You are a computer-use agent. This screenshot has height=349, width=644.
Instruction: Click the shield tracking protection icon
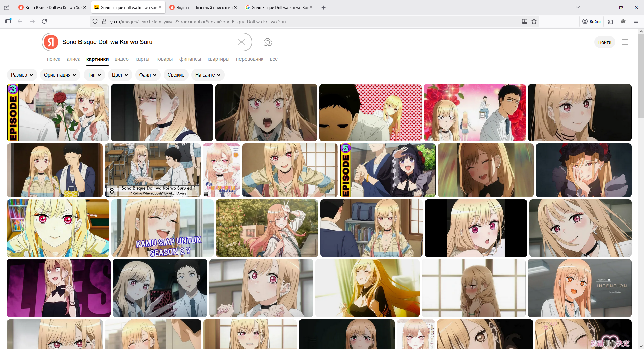click(95, 21)
